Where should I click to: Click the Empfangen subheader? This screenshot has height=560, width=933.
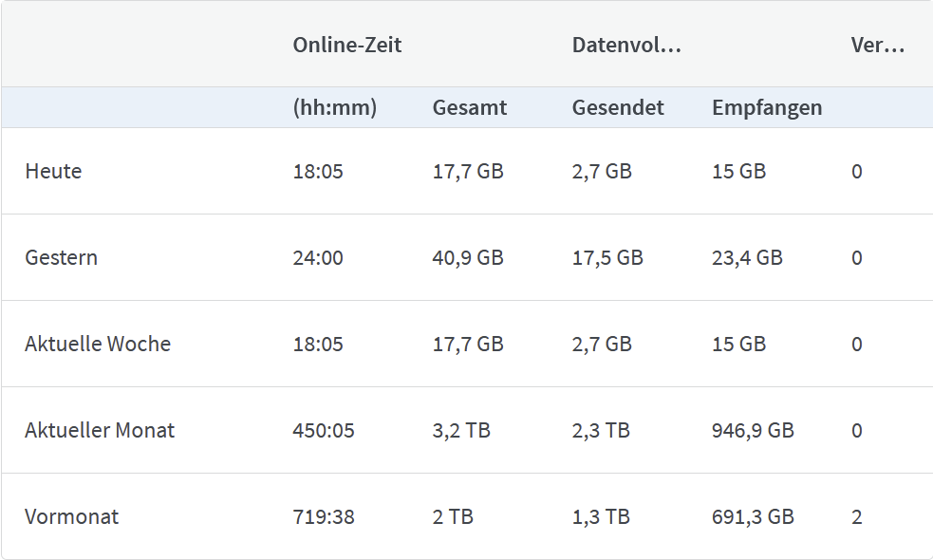coord(767,108)
